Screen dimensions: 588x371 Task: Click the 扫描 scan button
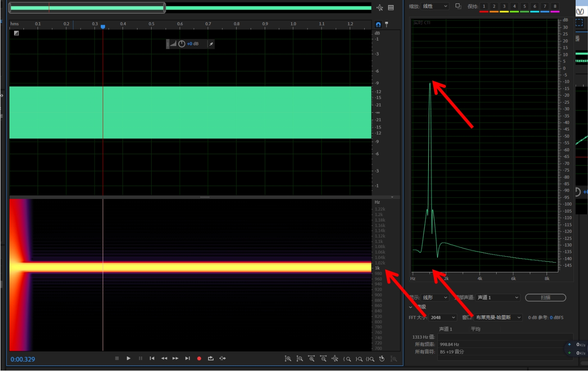pos(545,298)
